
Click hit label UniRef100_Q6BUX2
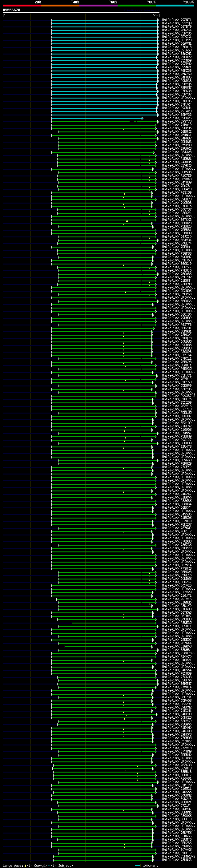point(177,132)
